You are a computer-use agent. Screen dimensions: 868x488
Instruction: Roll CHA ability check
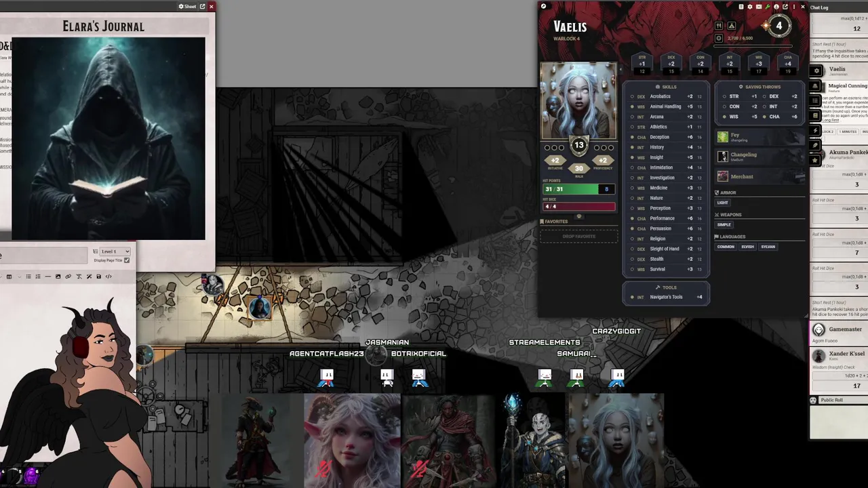pos(788,63)
